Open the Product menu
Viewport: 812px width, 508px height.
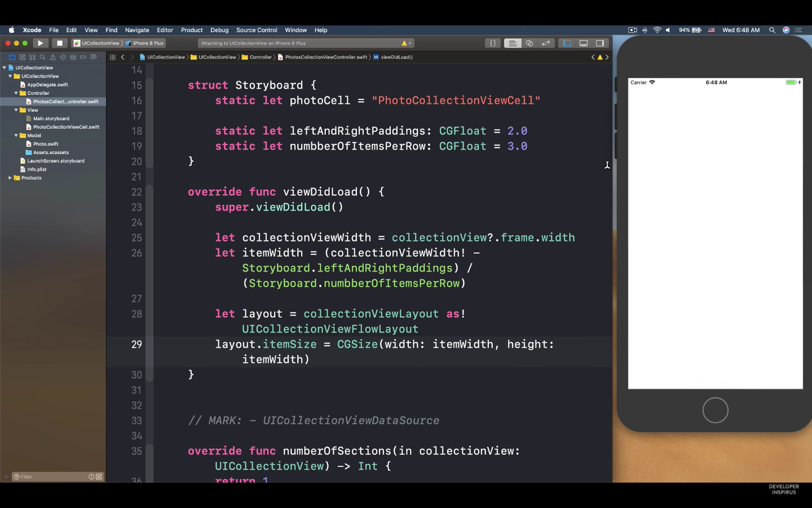tap(191, 30)
